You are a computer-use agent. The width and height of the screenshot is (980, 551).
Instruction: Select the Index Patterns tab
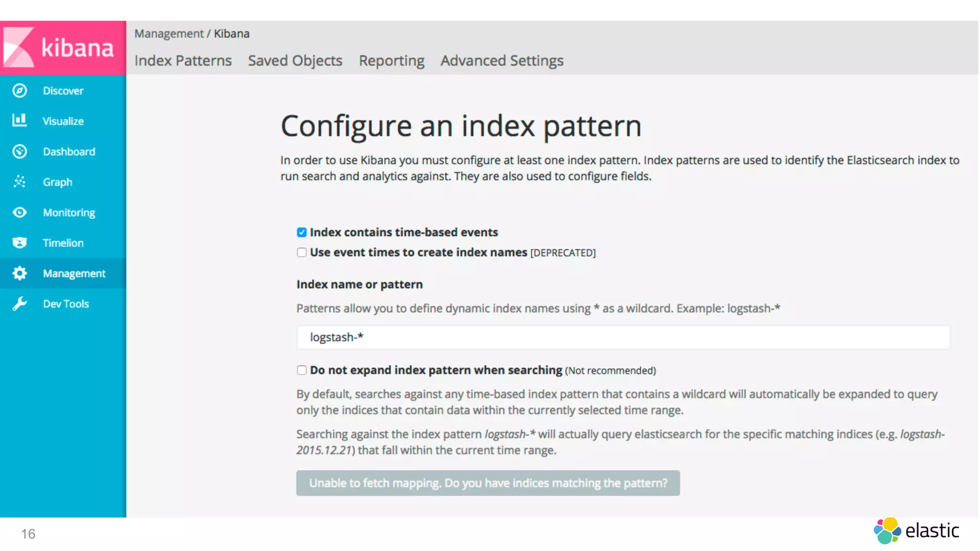183,61
